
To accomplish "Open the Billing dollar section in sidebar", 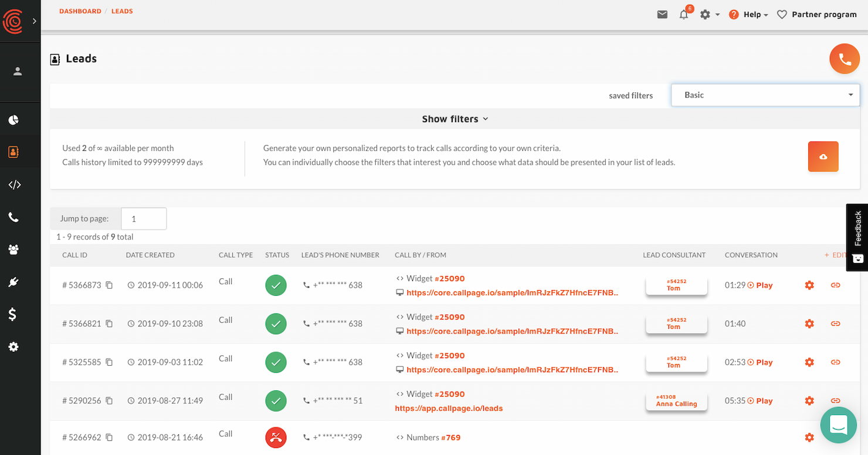I will pos(13,314).
